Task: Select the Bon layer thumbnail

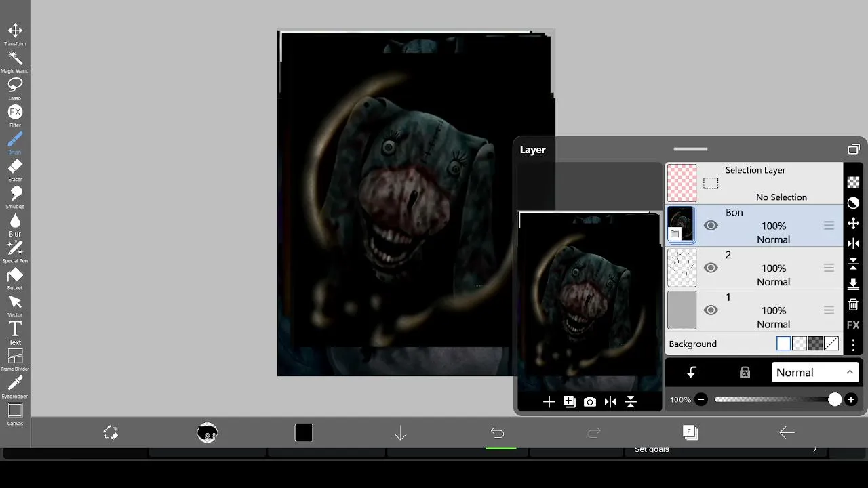Action: pyautogui.click(x=682, y=225)
